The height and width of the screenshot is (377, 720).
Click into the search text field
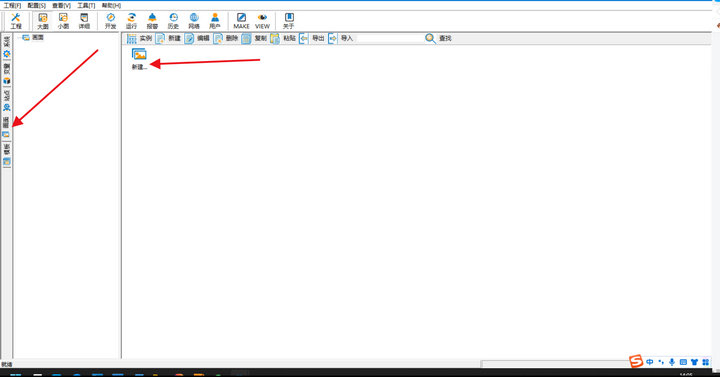[x=389, y=39]
